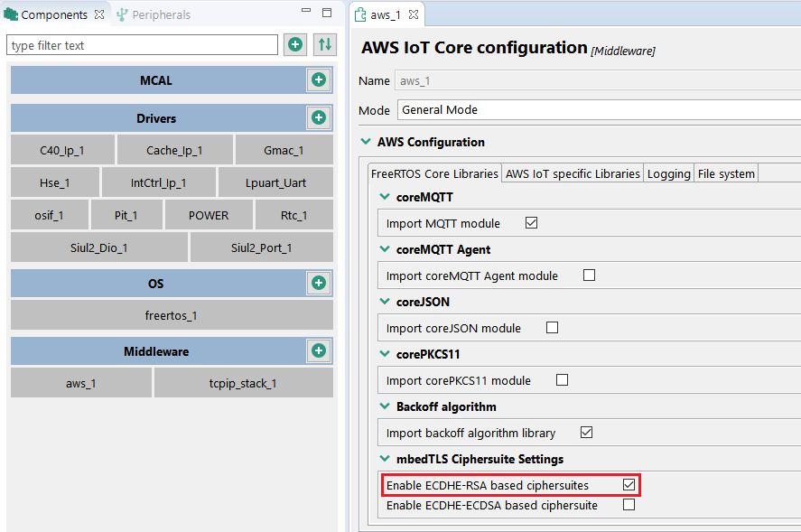Collapse the coreMQTT section
The image size is (801, 532).
tap(384, 197)
